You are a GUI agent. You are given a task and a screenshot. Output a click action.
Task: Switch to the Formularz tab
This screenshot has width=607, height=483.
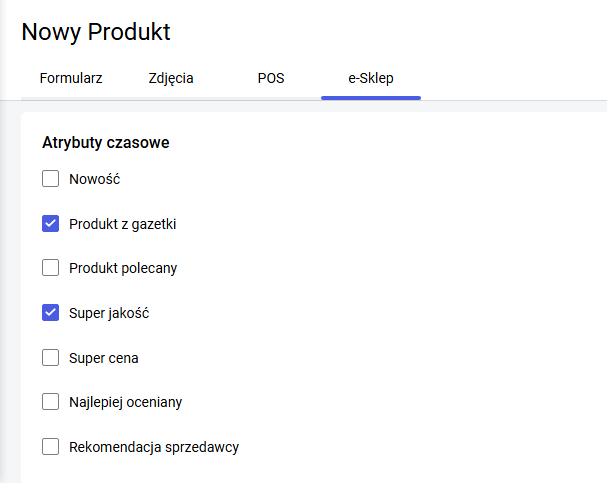71,78
